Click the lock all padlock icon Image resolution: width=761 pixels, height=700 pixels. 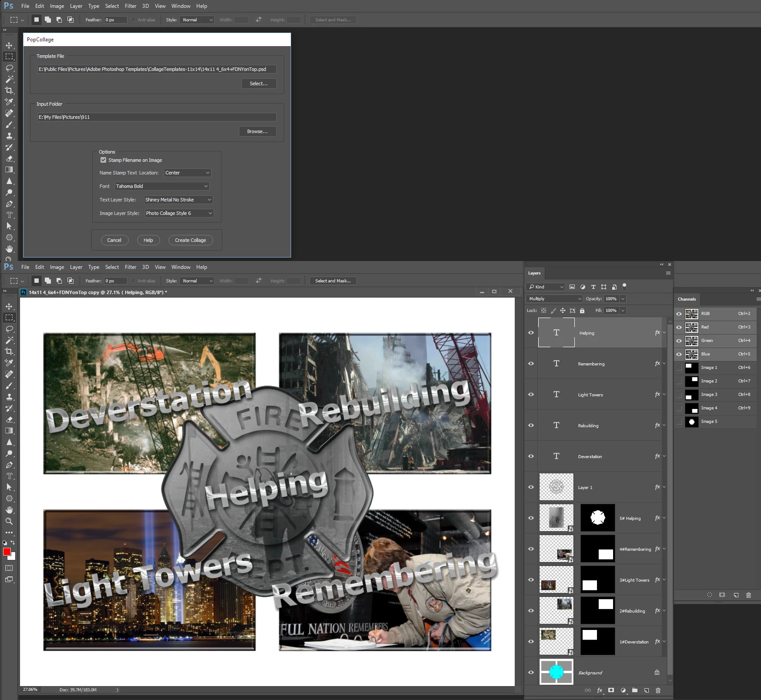point(582,311)
